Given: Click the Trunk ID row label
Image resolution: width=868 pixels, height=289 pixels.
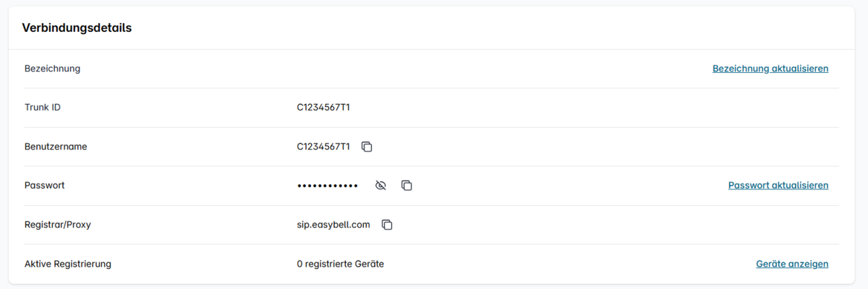Looking at the screenshot, I should click(x=43, y=108).
